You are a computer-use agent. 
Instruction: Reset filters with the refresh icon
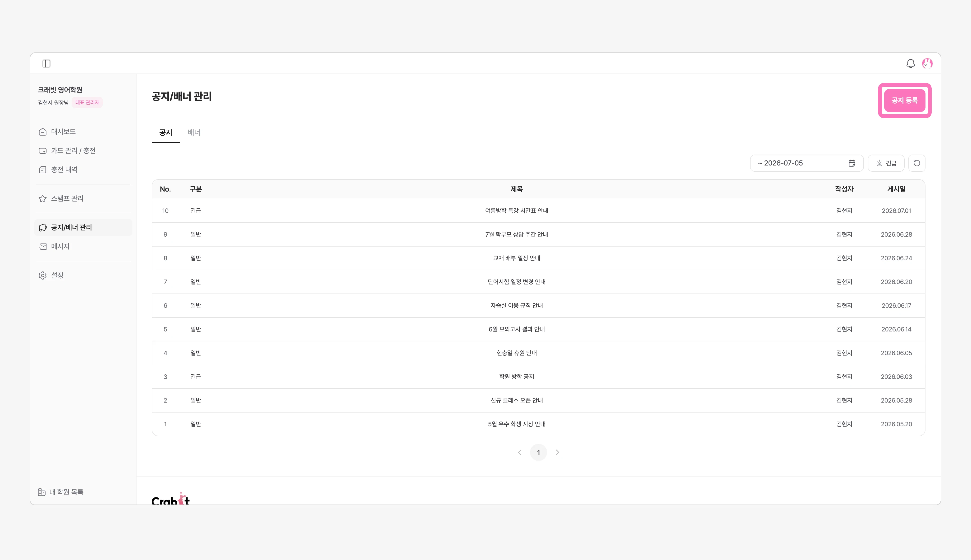(x=917, y=163)
